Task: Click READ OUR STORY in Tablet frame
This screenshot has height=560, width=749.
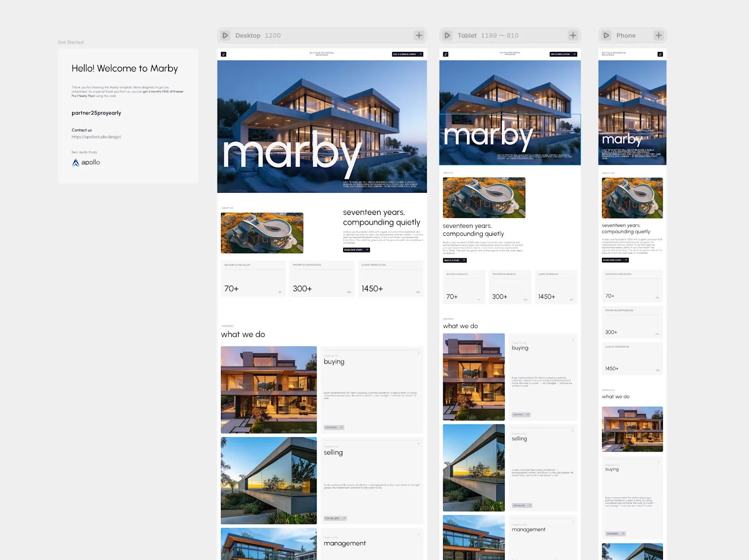Action: coord(455,260)
